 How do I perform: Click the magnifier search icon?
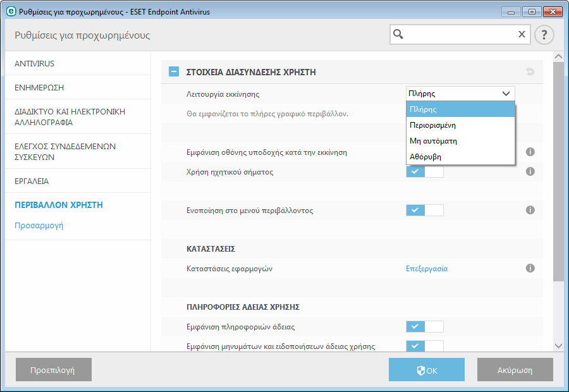398,34
